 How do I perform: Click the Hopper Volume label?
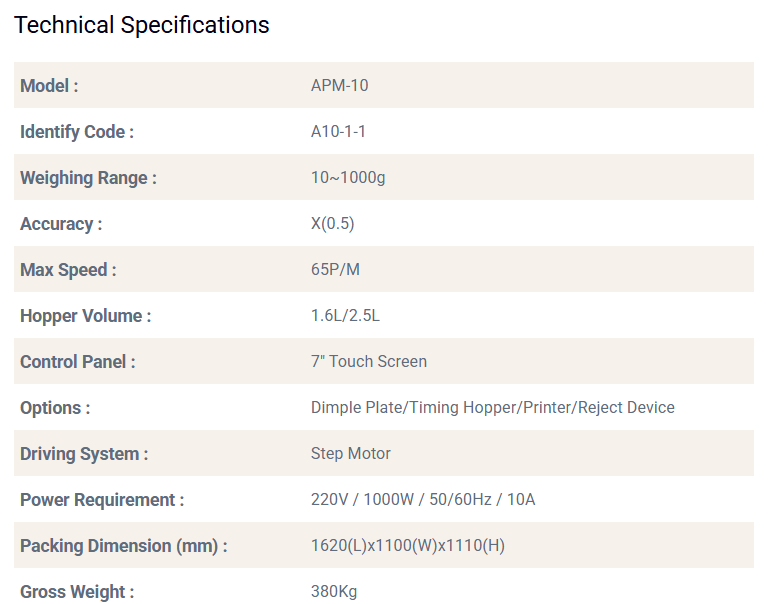pyautogui.click(x=86, y=316)
